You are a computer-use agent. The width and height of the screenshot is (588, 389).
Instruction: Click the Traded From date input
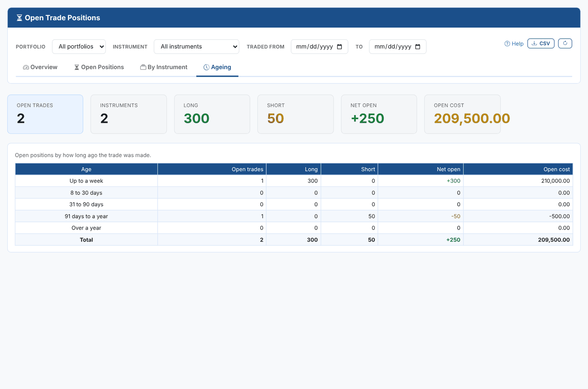(319, 47)
